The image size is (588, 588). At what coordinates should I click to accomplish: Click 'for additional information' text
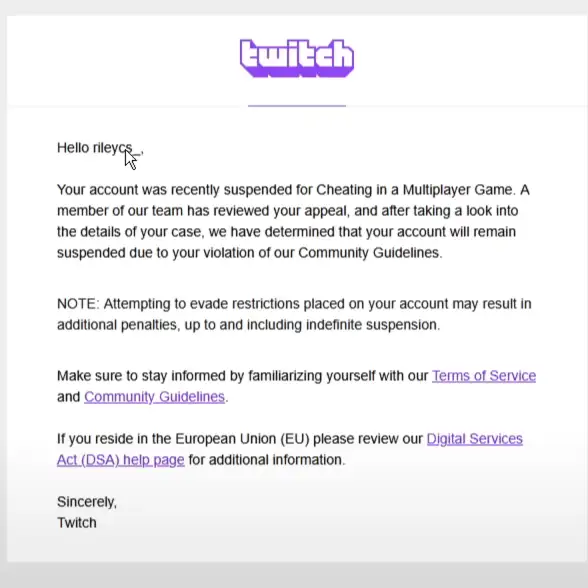click(x=266, y=460)
